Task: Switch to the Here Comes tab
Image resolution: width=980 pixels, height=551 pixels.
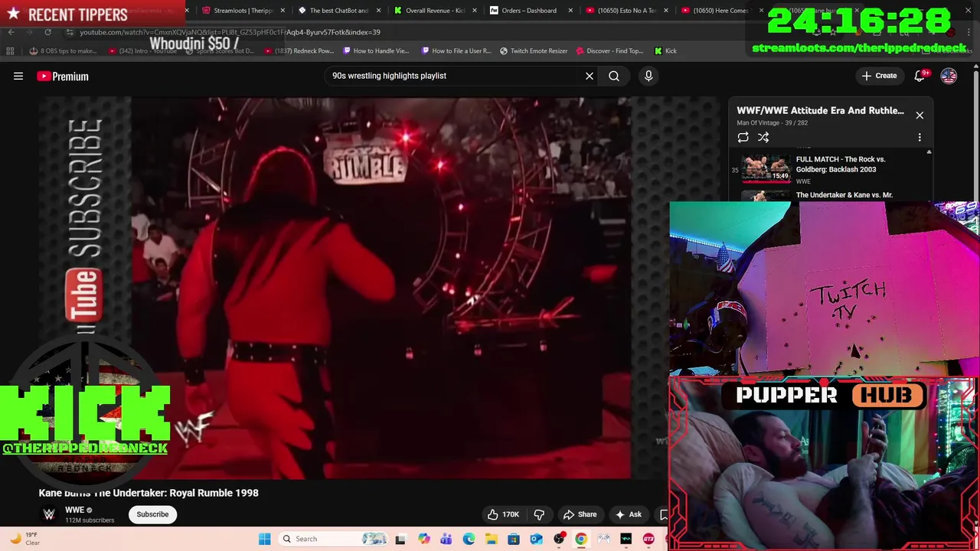Action: [x=717, y=11]
